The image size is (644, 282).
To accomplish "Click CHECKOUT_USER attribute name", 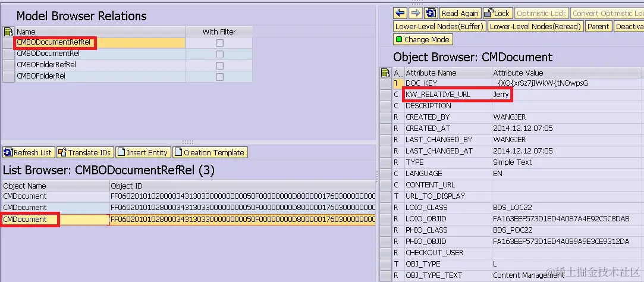I will [435, 253].
